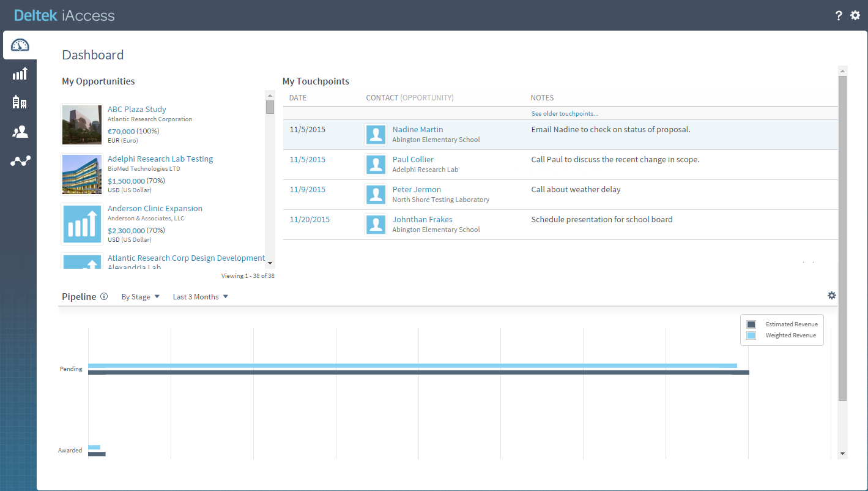Open the buildings sidebar icon
Image resolution: width=868 pixels, height=491 pixels.
(x=20, y=102)
